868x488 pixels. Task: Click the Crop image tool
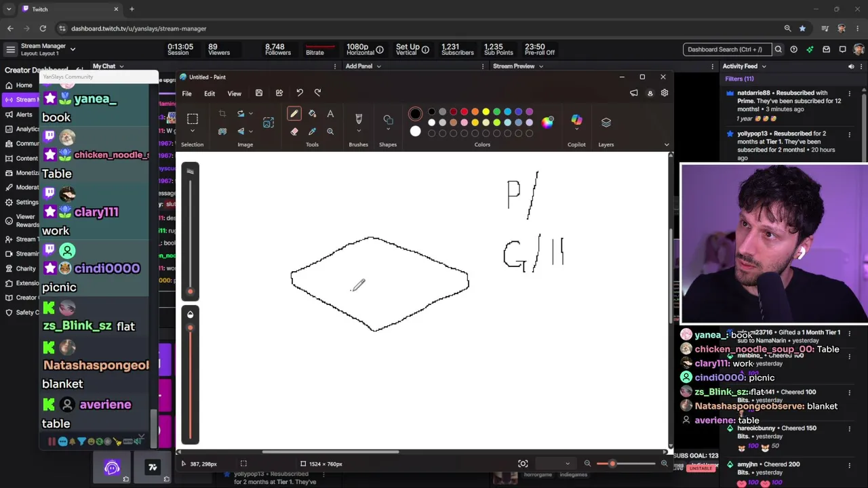[x=222, y=113]
